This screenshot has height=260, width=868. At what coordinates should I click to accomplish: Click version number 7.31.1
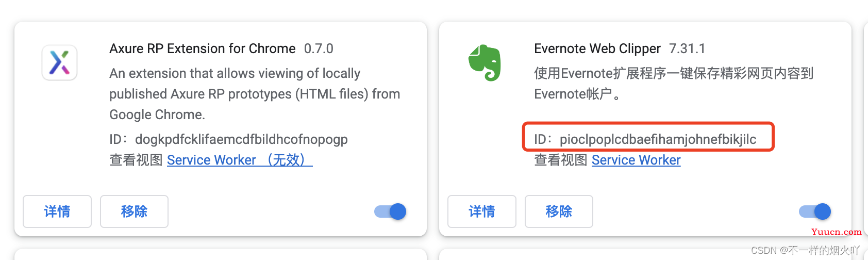pos(687,48)
